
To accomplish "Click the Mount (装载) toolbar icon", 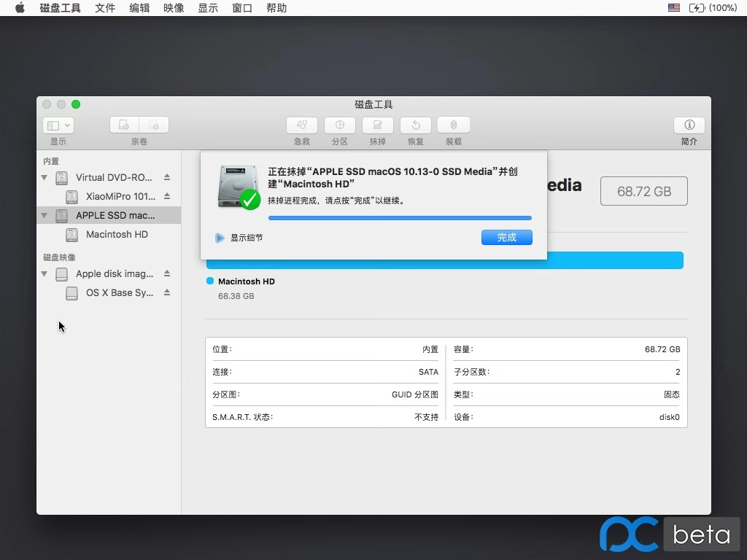I will point(454,125).
